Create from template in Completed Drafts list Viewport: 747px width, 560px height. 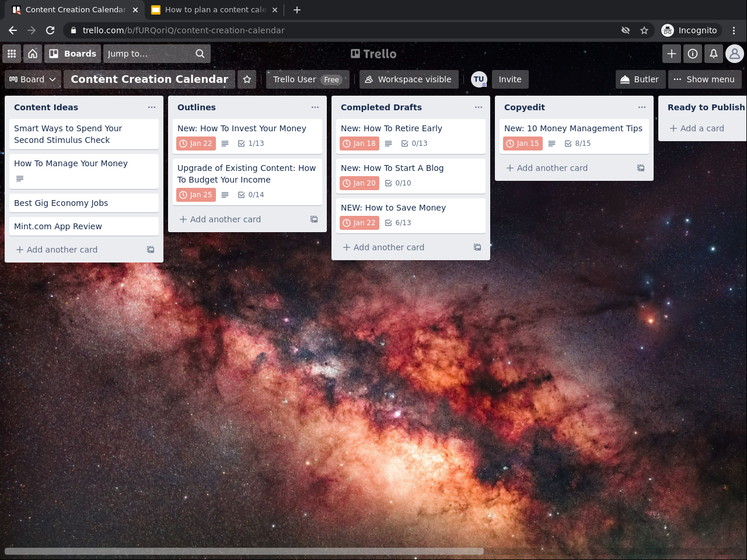click(477, 247)
